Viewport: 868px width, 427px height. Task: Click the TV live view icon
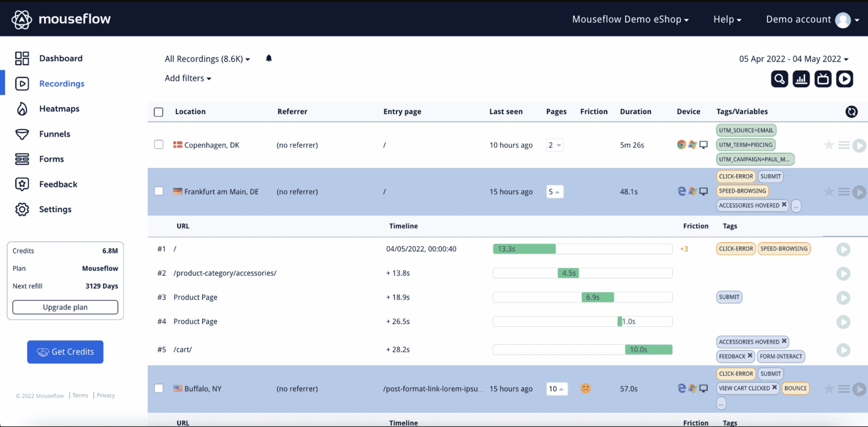823,79
